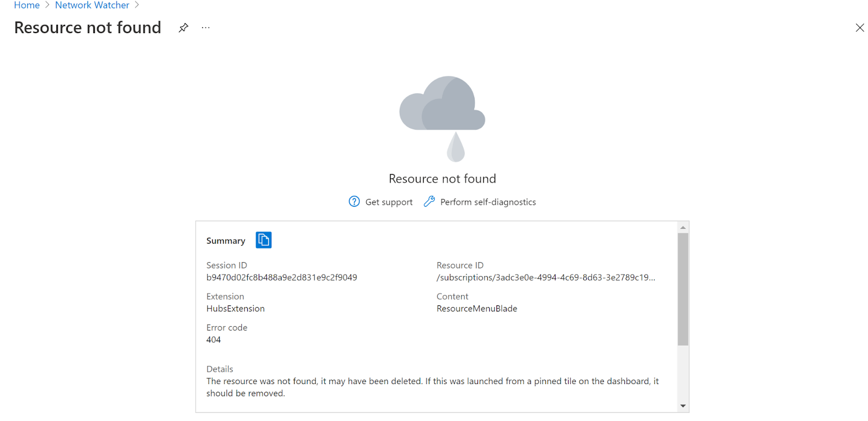This screenshot has width=868, height=421.
Task: Close the Resource not found blade
Action: click(x=859, y=28)
